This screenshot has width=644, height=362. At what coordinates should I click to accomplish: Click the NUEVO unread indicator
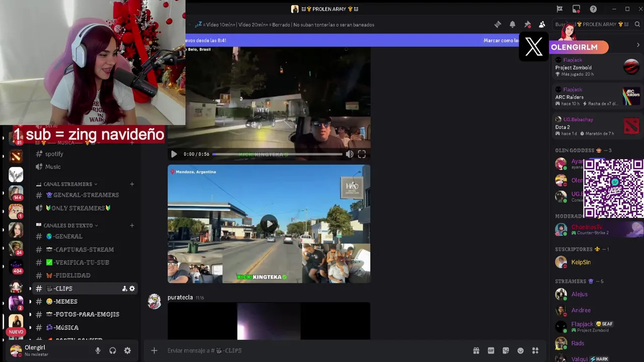point(16,332)
